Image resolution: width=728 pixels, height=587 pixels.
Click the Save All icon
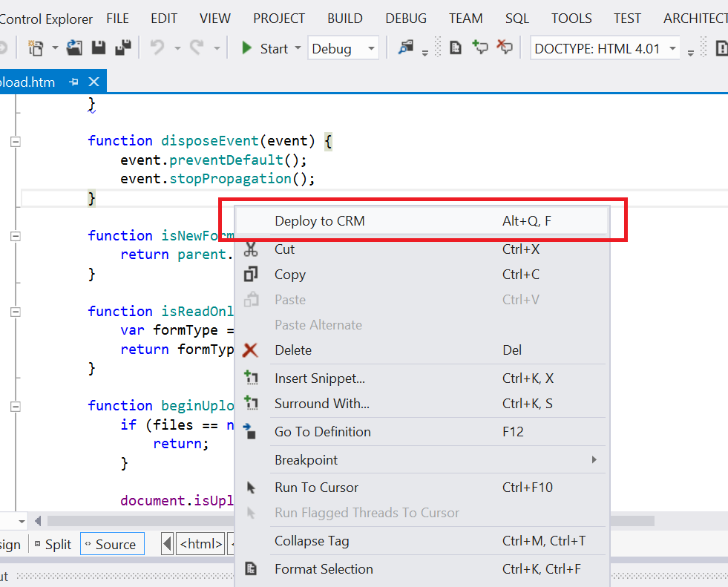[122, 48]
